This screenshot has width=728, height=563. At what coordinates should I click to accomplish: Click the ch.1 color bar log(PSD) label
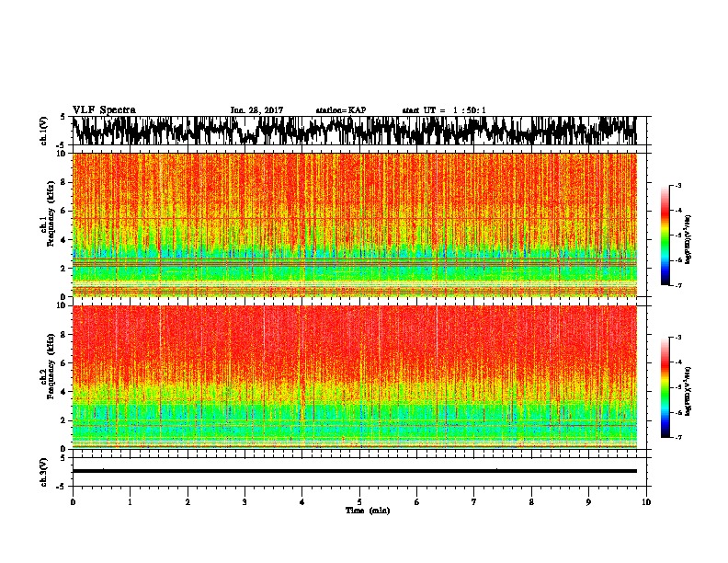tap(688, 238)
